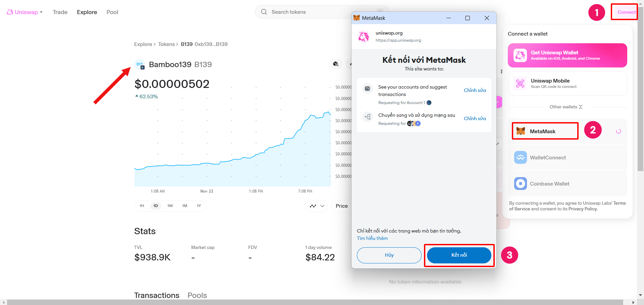Select the 1D chart range
The width and height of the screenshot is (644, 305).
tap(156, 206)
